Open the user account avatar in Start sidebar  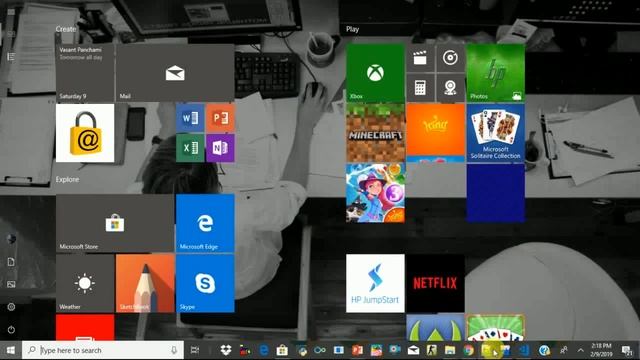pos(11,239)
